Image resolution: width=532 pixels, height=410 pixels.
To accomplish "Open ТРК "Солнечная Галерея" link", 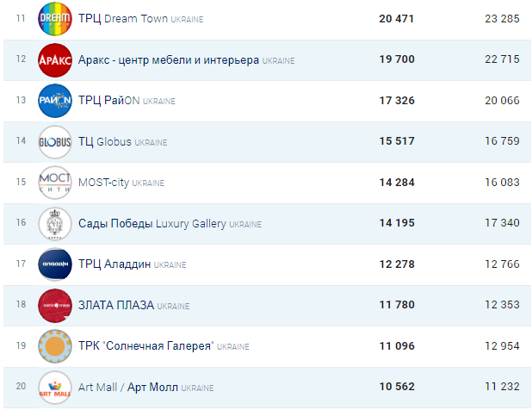I will (145, 347).
